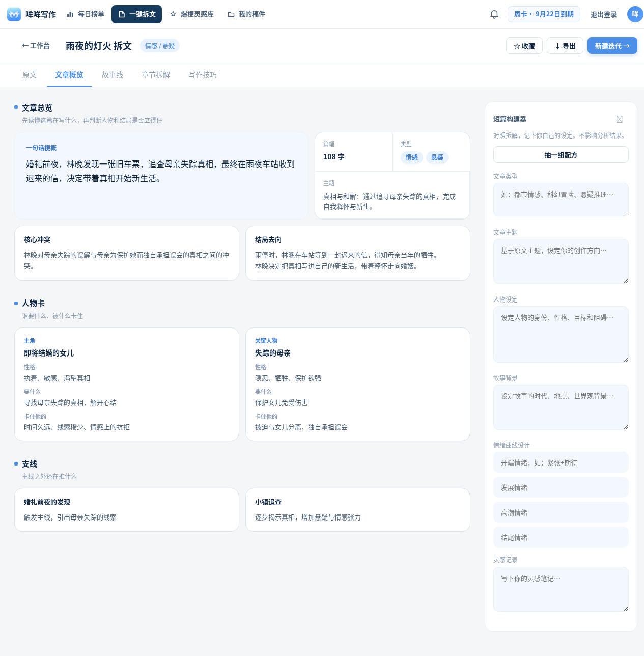The width and height of the screenshot is (644, 656).
Task: Click the 悬疑 tag under 类型
Action: tap(437, 157)
